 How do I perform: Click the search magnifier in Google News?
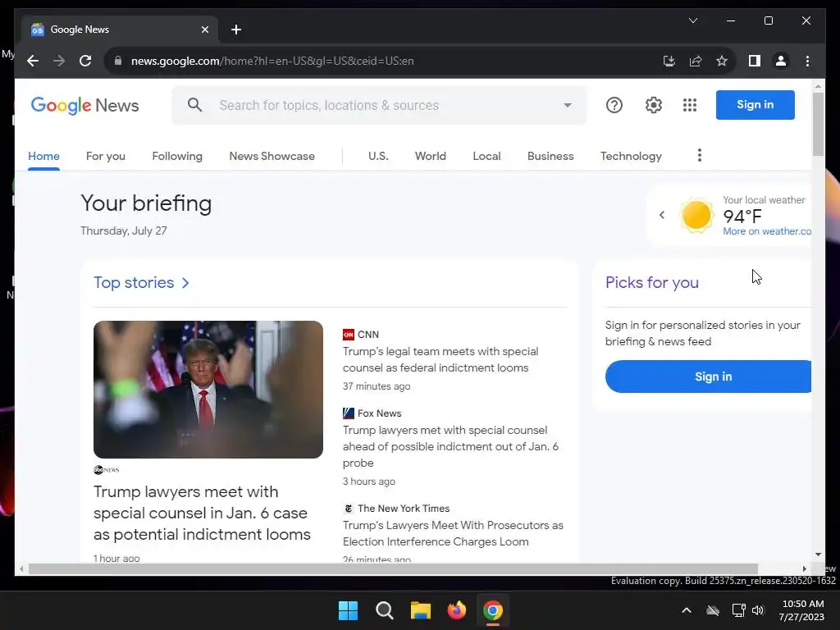(x=195, y=105)
